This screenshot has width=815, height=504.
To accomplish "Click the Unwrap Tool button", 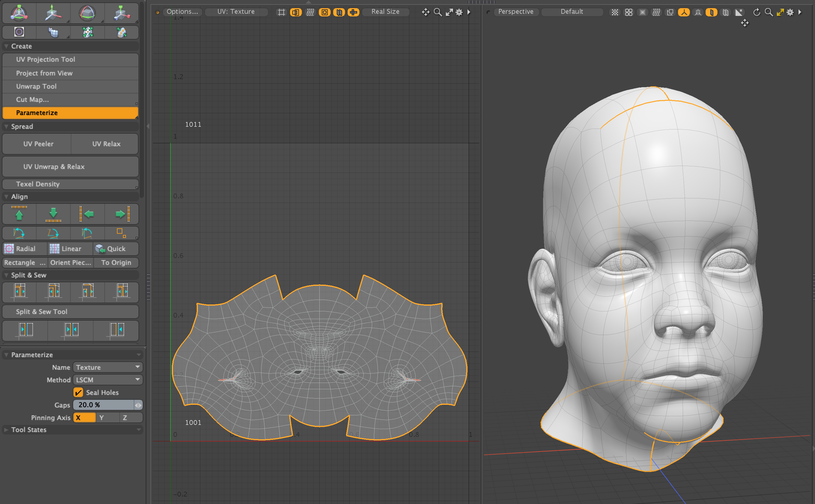I will pos(36,86).
